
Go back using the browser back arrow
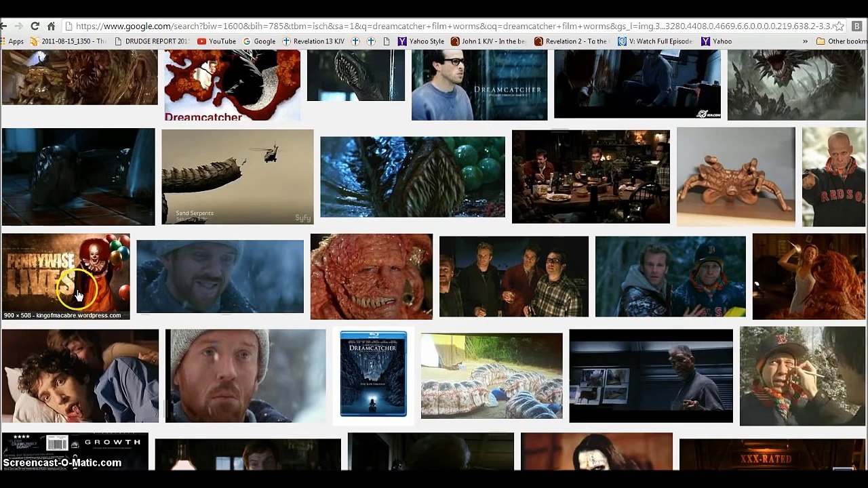click(4, 26)
